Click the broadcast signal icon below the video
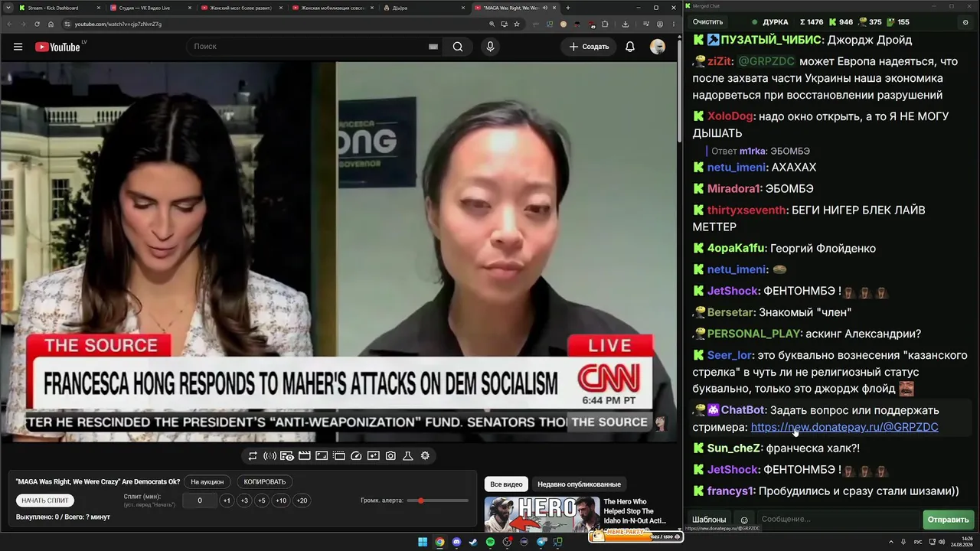 [269, 456]
